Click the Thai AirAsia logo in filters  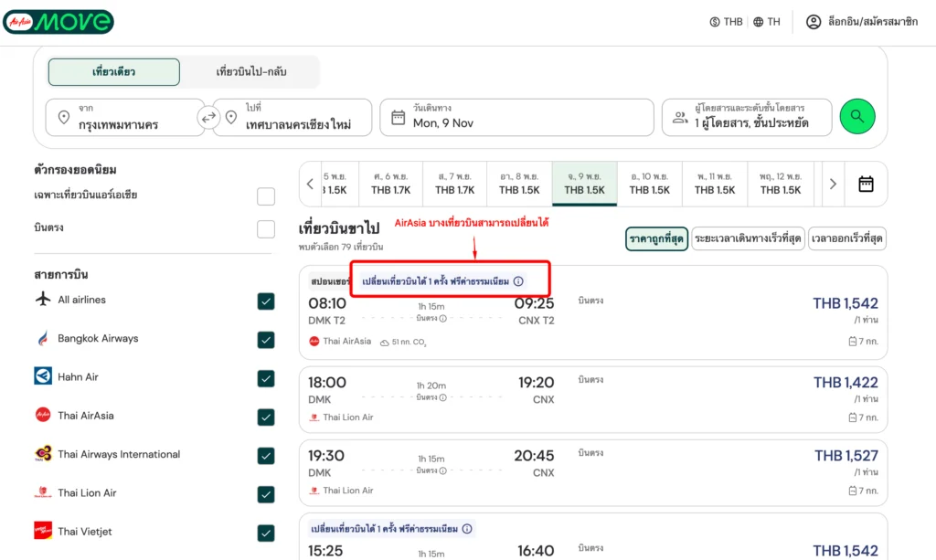[43, 415]
